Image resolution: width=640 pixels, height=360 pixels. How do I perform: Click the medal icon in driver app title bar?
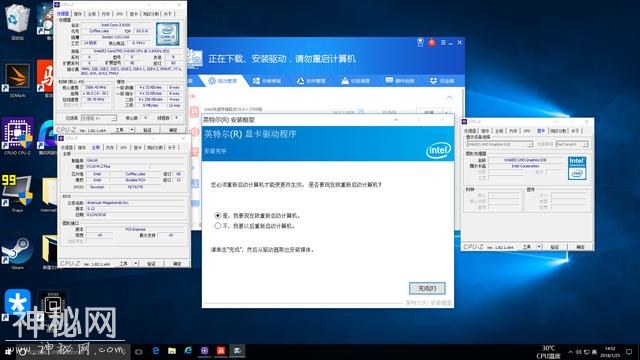[420, 42]
